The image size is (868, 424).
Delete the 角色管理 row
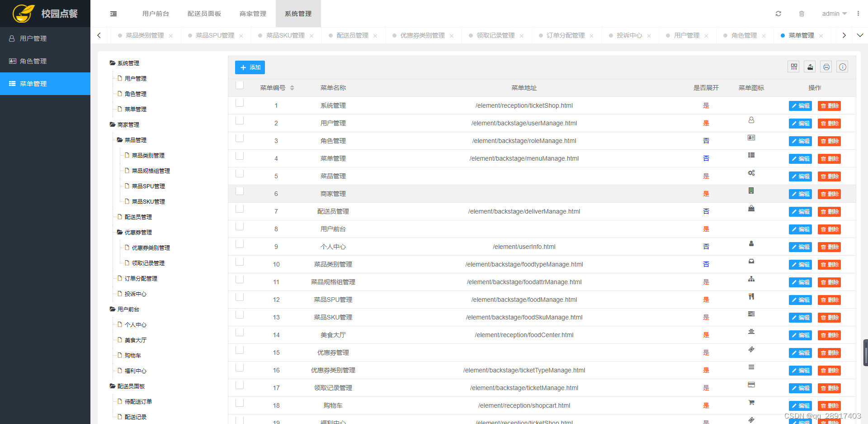[x=829, y=141]
